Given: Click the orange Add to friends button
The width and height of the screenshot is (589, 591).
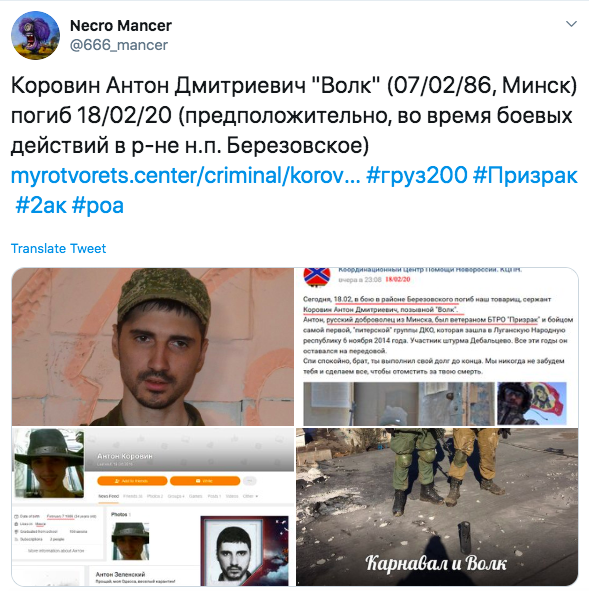Looking at the screenshot, I should click(x=132, y=481).
